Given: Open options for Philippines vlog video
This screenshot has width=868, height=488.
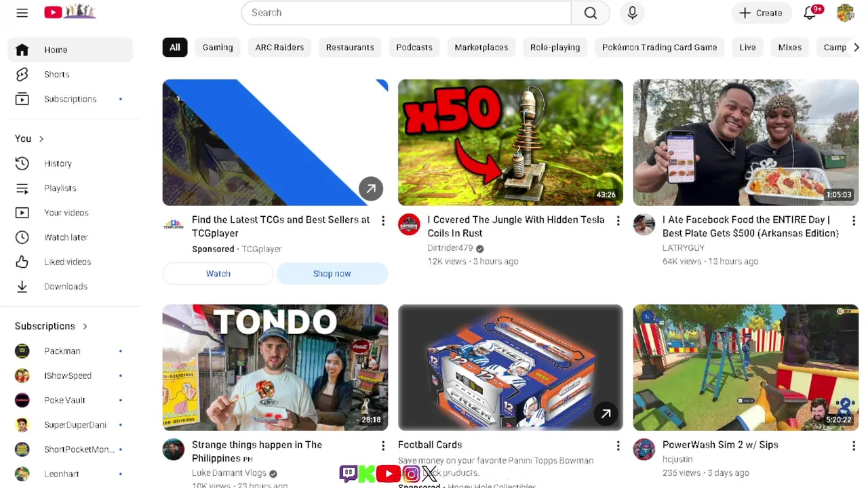Looking at the screenshot, I should point(383,446).
